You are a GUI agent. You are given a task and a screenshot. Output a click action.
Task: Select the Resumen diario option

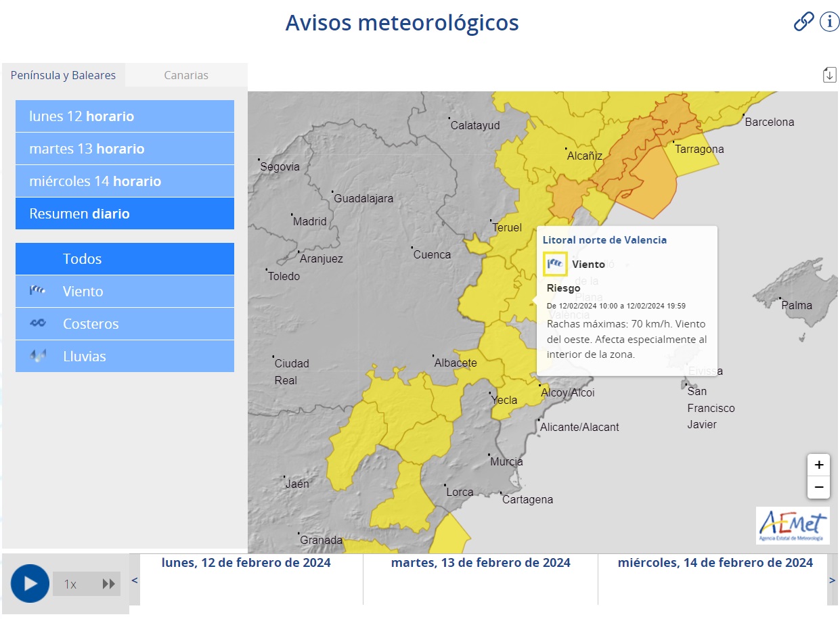[x=125, y=214]
